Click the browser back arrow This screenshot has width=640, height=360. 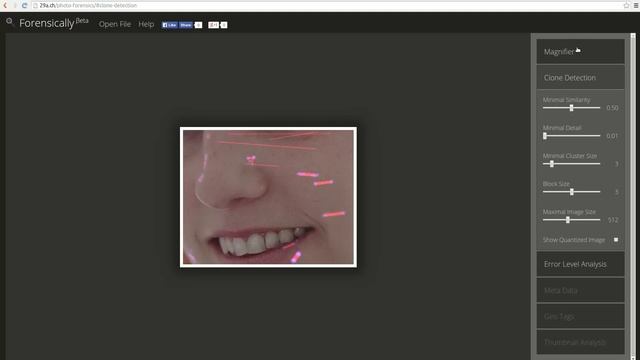pyautogui.click(x=5, y=5)
